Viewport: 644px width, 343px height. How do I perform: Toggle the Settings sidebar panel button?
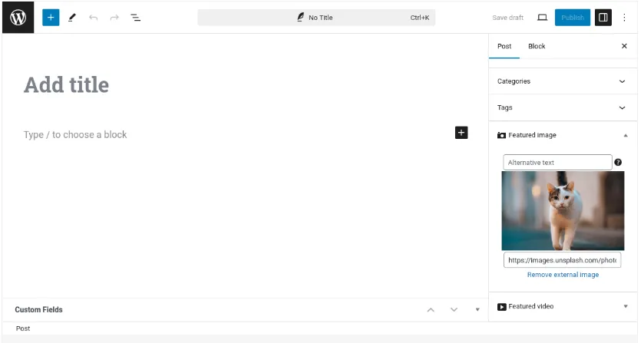(603, 17)
